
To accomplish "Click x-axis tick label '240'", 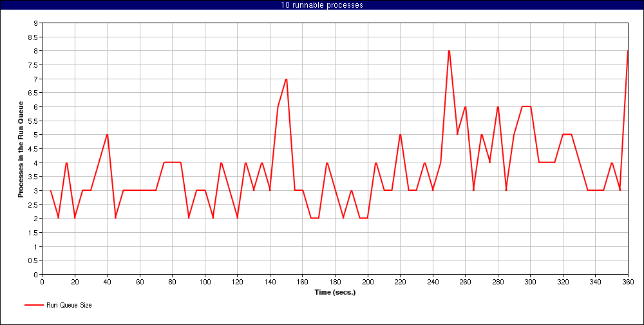I will [x=433, y=282].
